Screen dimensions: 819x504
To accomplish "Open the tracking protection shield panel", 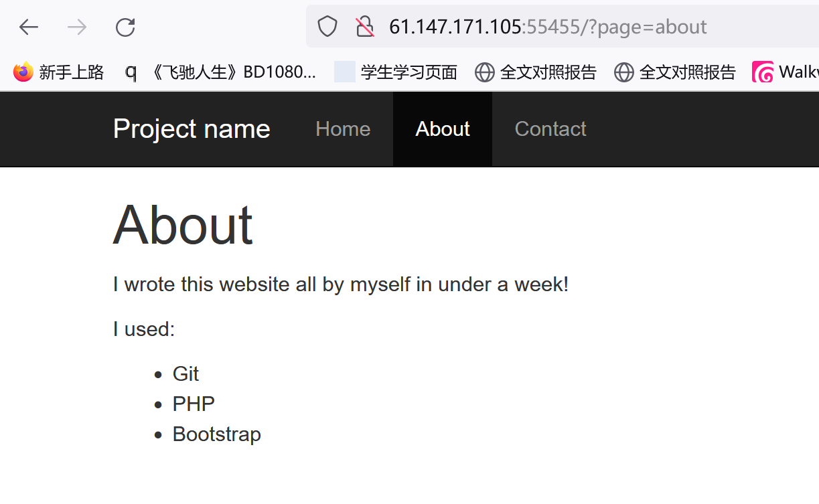I will 327,27.
